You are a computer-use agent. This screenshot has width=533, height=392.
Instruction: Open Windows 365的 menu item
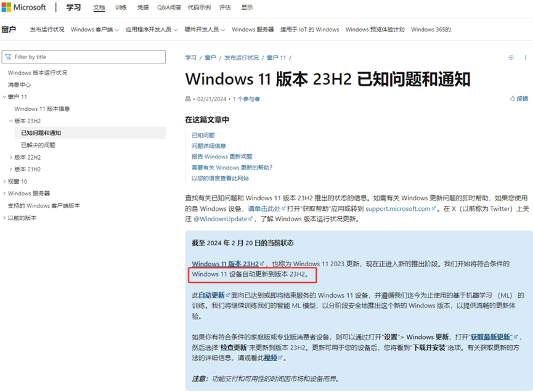point(431,30)
